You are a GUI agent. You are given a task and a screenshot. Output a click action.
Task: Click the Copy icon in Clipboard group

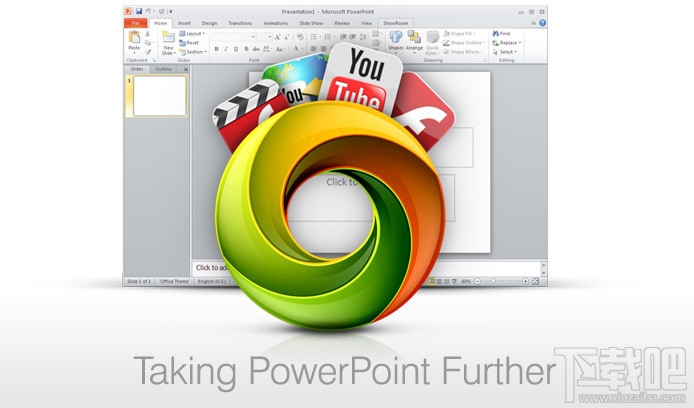click(x=147, y=42)
